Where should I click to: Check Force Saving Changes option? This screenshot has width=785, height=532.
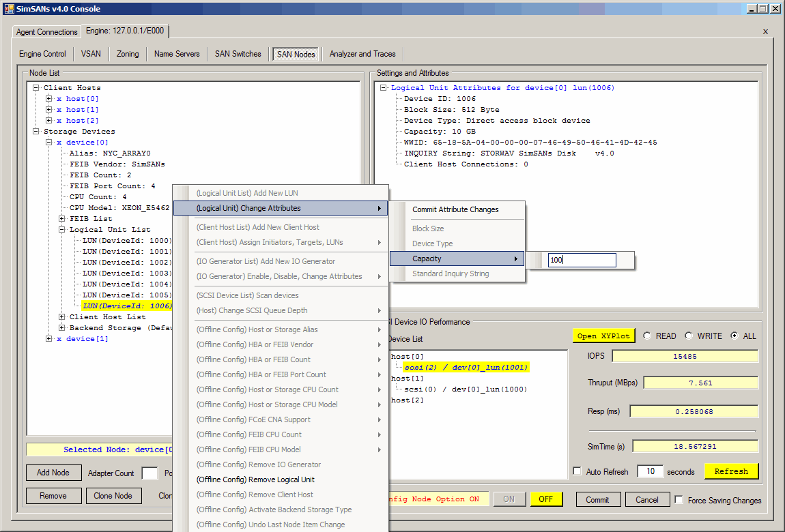[x=679, y=500]
